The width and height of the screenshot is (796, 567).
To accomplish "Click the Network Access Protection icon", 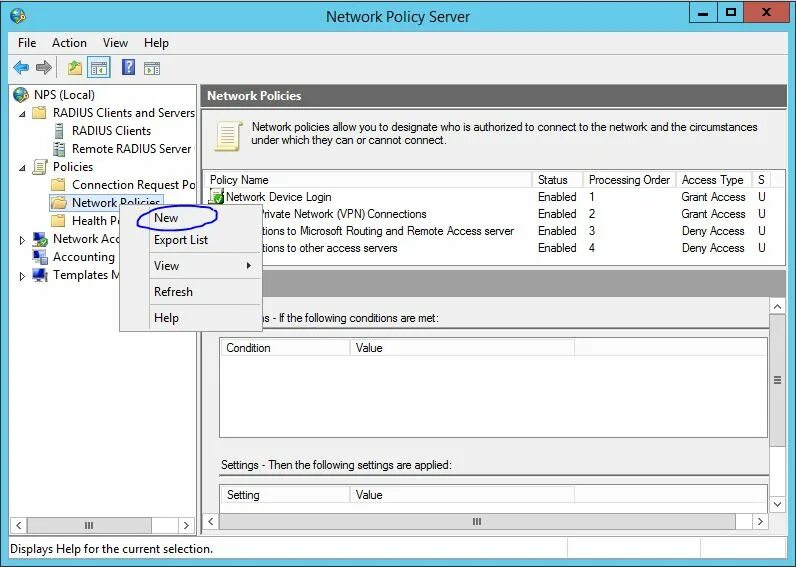I will (40, 239).
